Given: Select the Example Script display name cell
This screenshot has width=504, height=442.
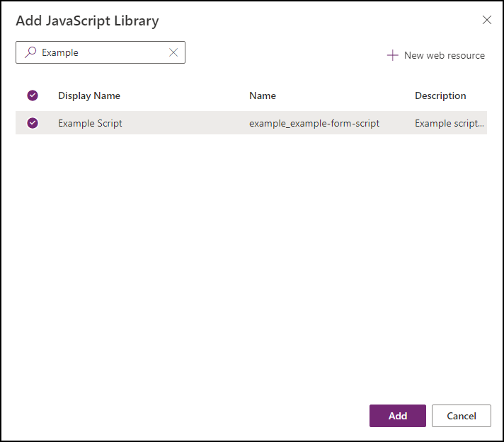Looking at the screenshot, I should click(x=90, y=123).
